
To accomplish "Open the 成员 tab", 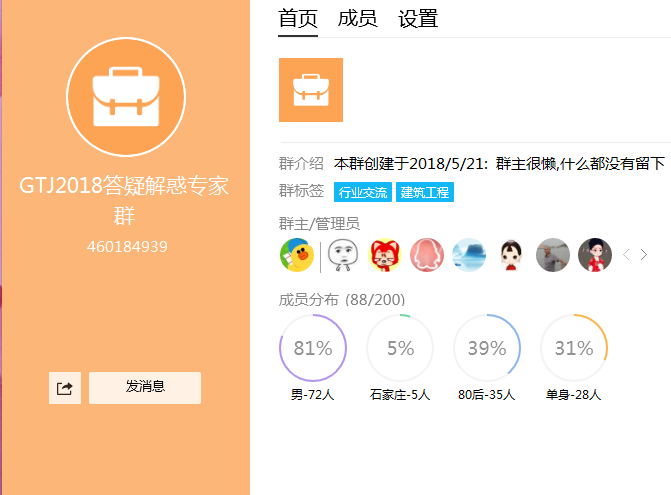I will point(357,19).
